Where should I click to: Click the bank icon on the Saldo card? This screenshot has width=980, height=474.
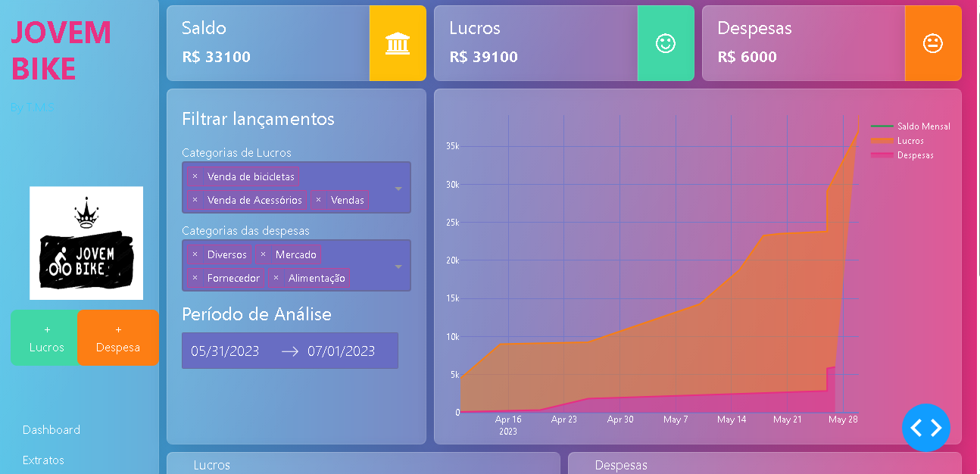coord(398,43)
